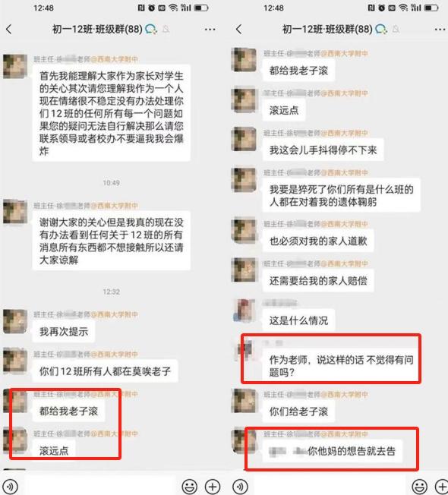Tap the group title '初一12班·班级群(88)' on left
448x495 pixels.
[x=97, y=30]
